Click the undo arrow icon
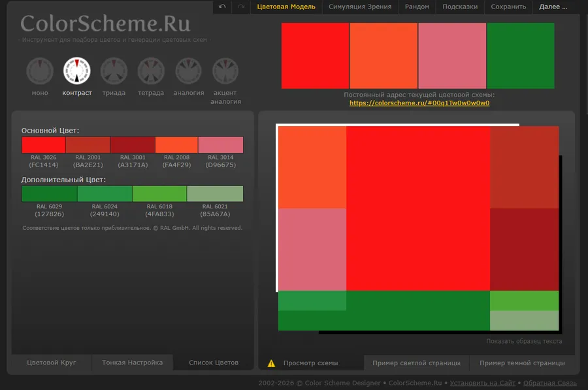Viewport: 588px width, 390px height. [x=222, y=7]
